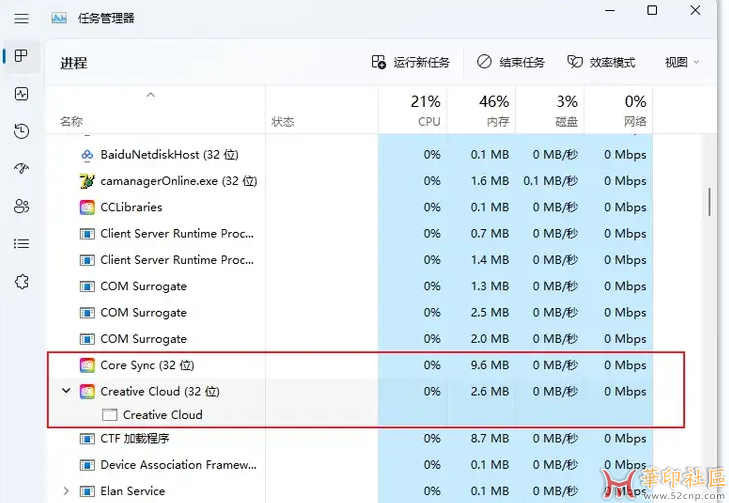
Task: Click the Core Sync process icon
Action: [87, 365]
